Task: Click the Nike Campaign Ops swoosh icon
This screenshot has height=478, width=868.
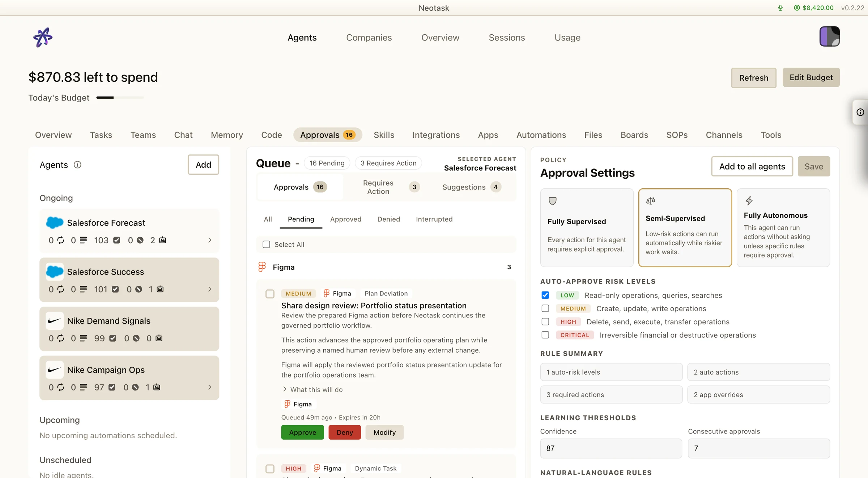Action: coord(55,370)
